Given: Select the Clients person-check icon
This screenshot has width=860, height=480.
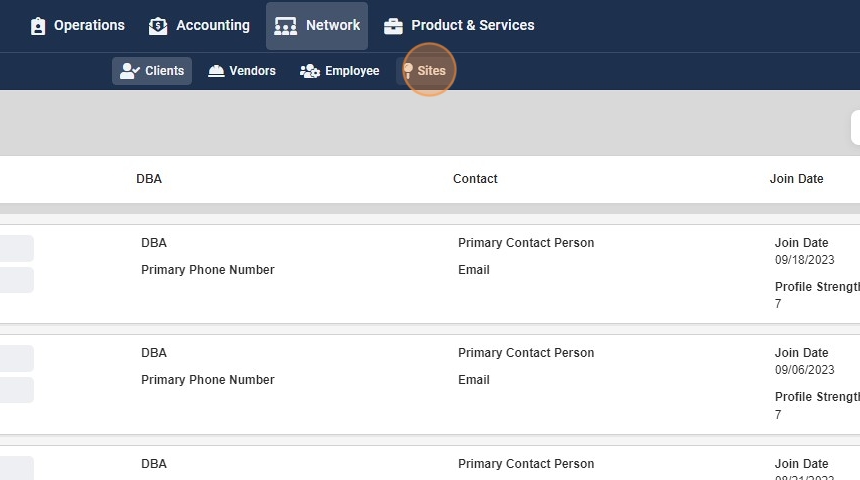Looking at the screenshot, I should (x=128, y=71).
